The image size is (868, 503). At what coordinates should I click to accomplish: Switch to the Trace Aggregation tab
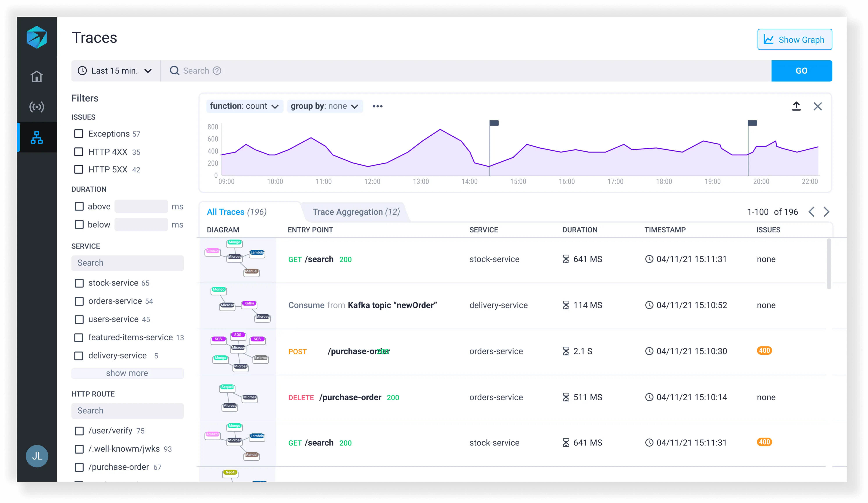pos(356,212)
